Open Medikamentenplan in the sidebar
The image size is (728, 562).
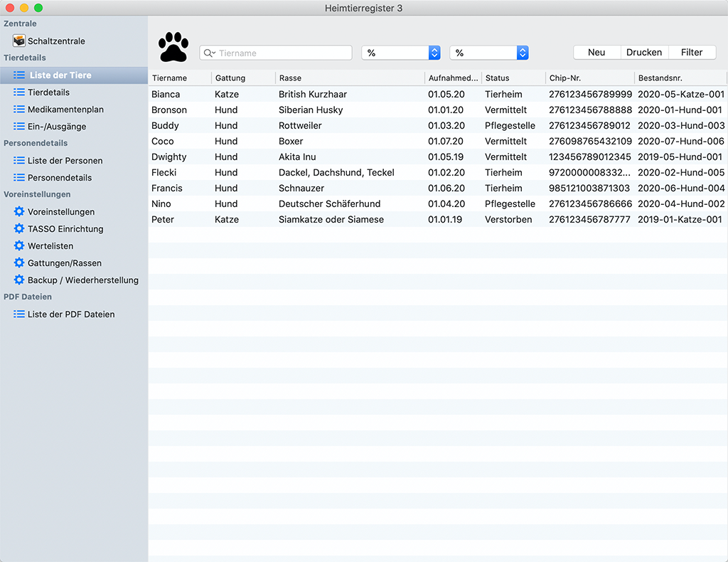coord(65,110)
